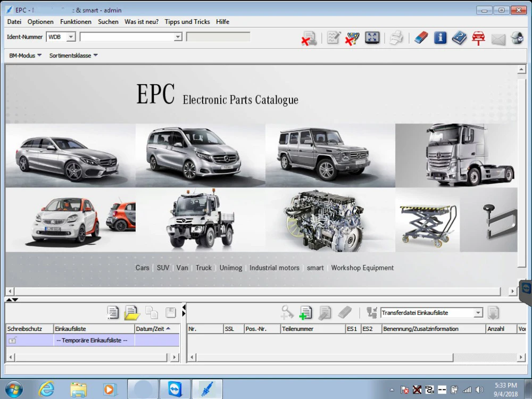This screenshot has width=532, height=399.
Task: Click the industrial engine thumbnail
Action: click(x=330, y=220)
